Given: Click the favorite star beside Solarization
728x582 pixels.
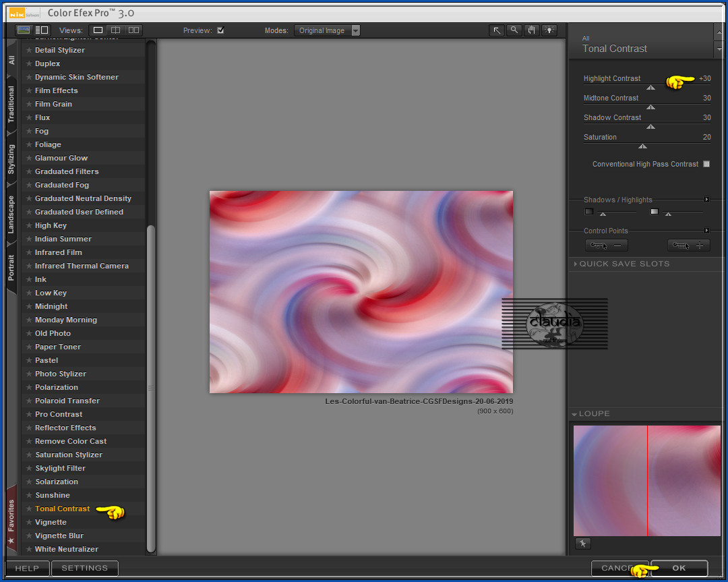Looking at the screenshot, I should pyautogui.click(x=29, y=482).
